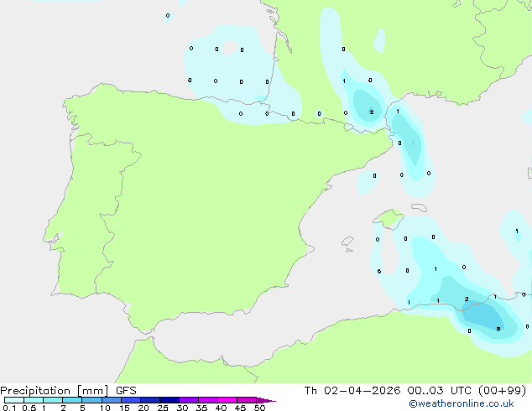Click the 40–45 mm magenta legend box
Image resolution: width=532 pixels, height=411 pixels.
pos(227,400)
